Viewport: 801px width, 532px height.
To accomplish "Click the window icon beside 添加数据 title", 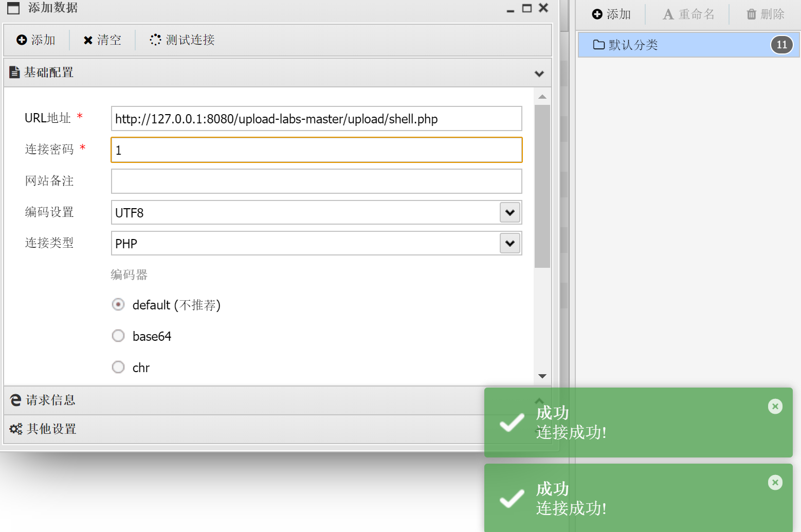I will click(x=13, y=8).
